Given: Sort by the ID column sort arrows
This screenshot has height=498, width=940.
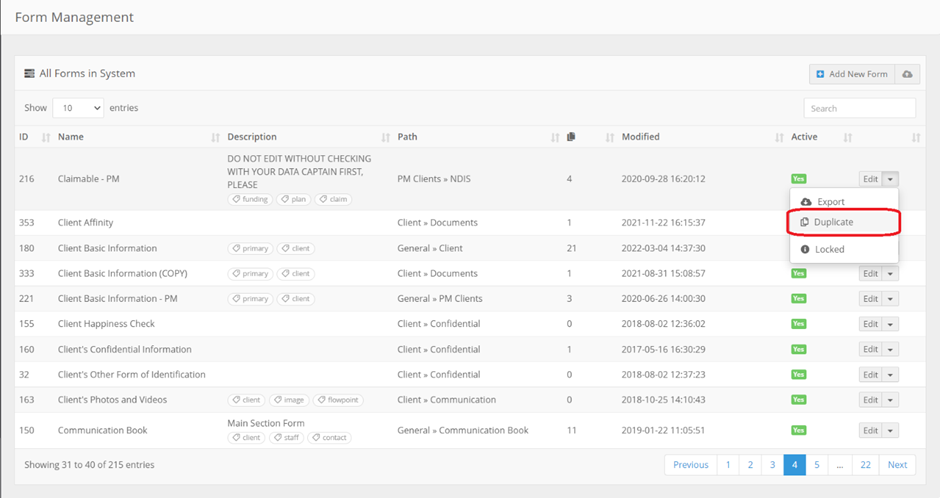Looking at the screenshot, I should (46, 137).
